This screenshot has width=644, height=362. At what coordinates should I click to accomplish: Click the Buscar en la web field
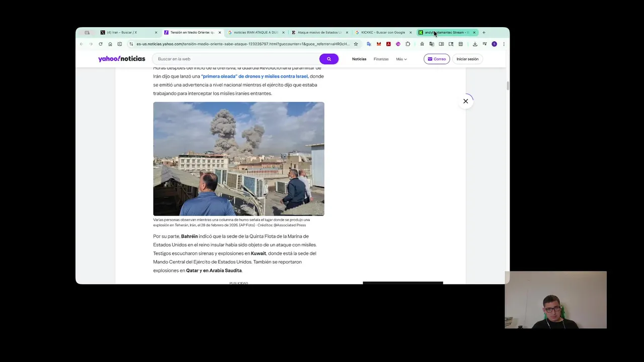click(x=236, y=59)
